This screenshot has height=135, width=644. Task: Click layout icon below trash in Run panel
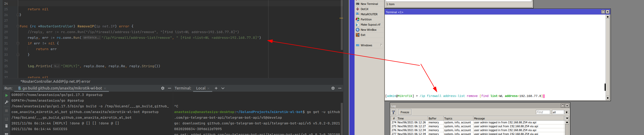pos(7,134)
